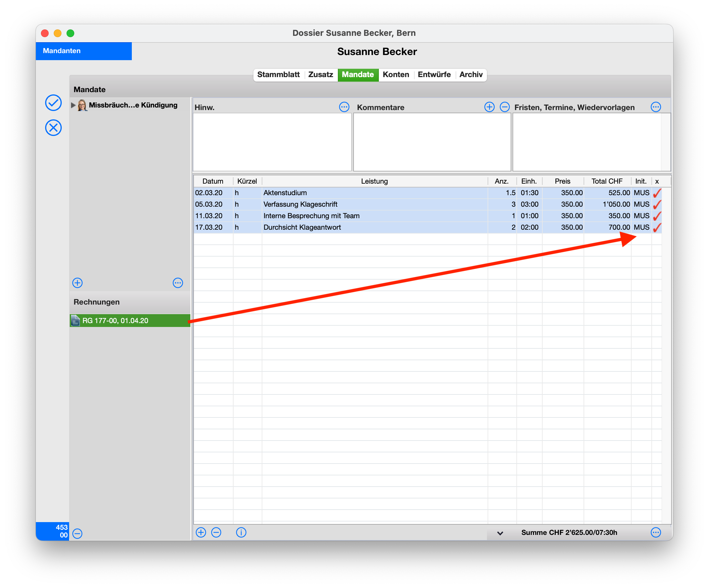
Task: Remove a comment with Kommentare minus icon
Action: [505, 107]
